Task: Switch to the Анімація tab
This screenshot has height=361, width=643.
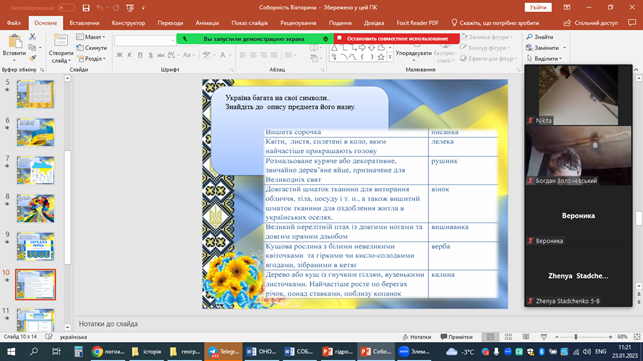Action: [x=207, y=23]
